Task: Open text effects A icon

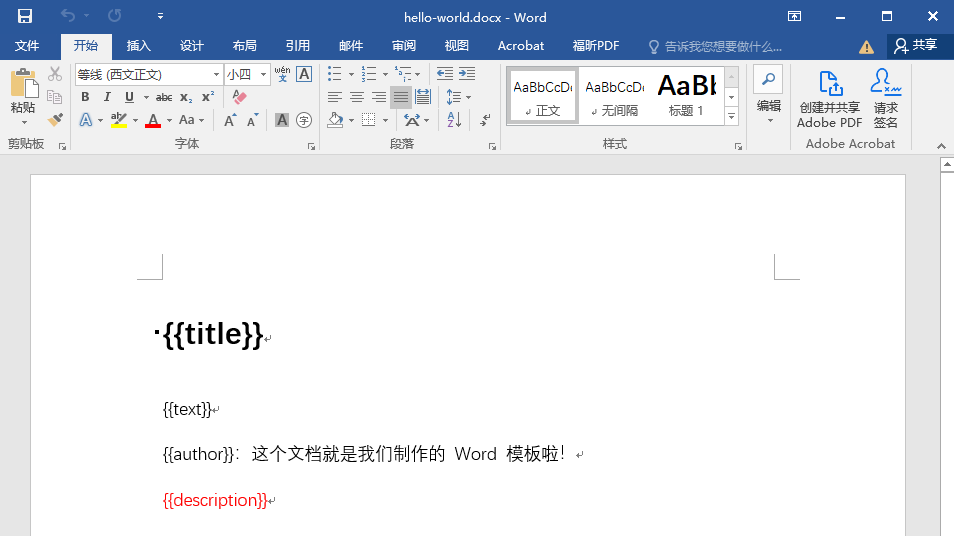Action: (86, 120)
